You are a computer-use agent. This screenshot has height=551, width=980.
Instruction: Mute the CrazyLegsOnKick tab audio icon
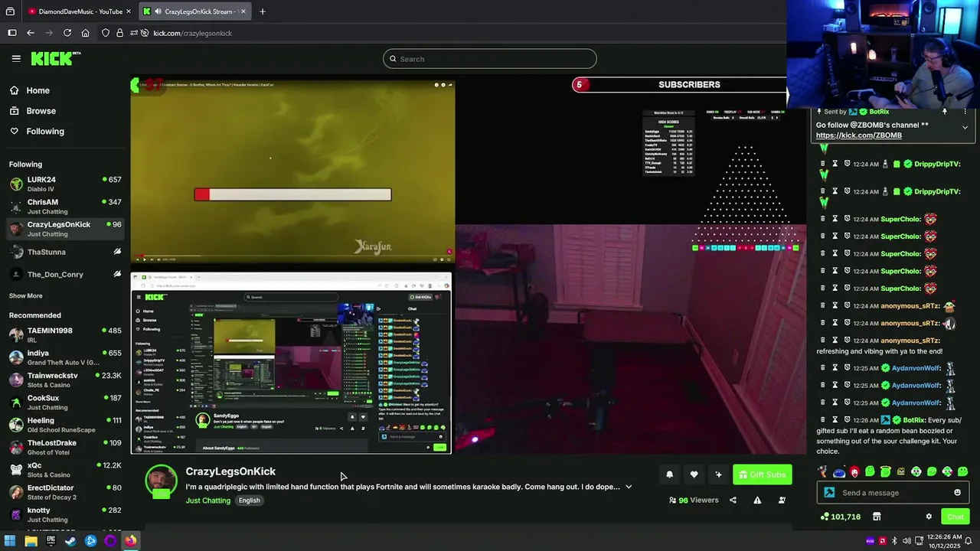pyautogui.click(x=158, y=11)
